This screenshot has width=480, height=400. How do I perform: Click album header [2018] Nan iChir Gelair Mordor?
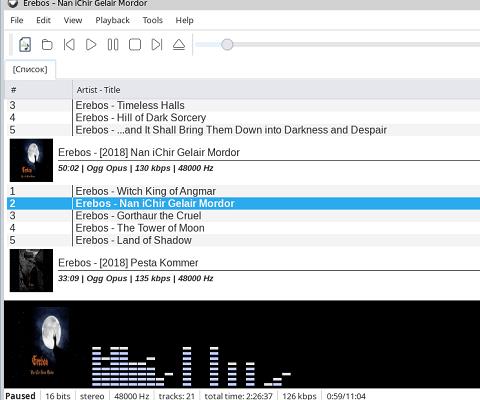[149, 152]
